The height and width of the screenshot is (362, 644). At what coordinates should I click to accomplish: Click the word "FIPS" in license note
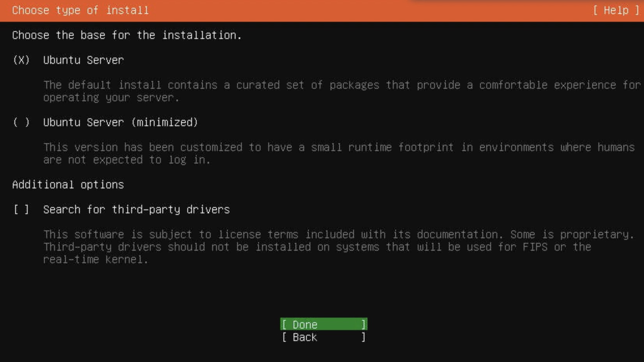click(x=535, y=247)
